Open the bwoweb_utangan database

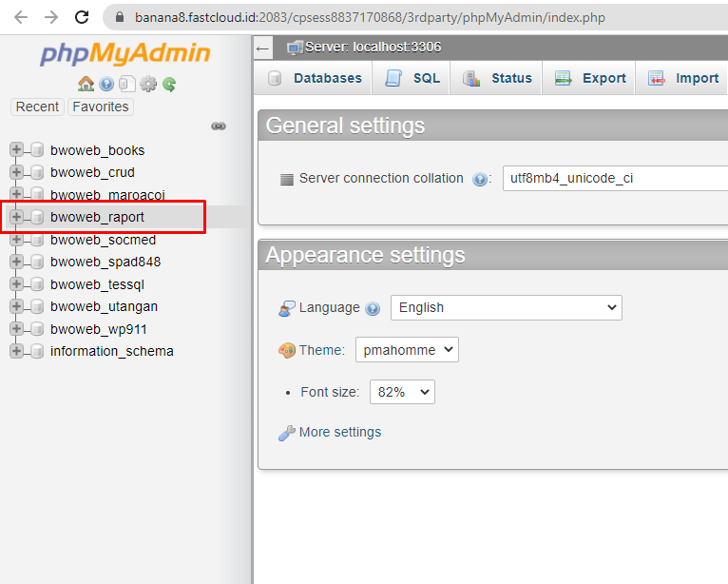coord(104,306)
